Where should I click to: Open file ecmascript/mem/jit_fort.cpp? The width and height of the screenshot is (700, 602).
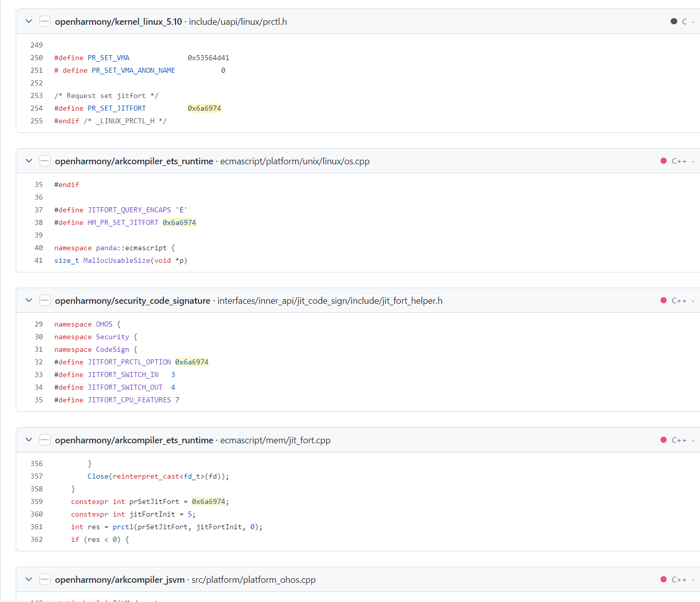[276, 440]
